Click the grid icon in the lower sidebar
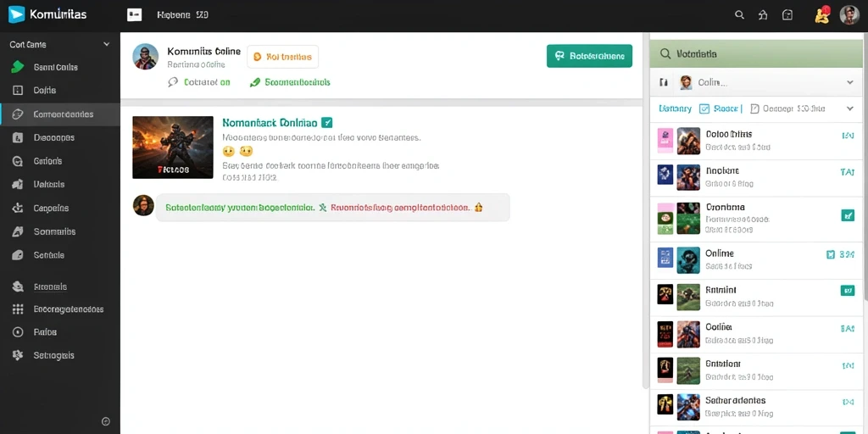Viewport: 868px width, 434px height. point(18,309)
